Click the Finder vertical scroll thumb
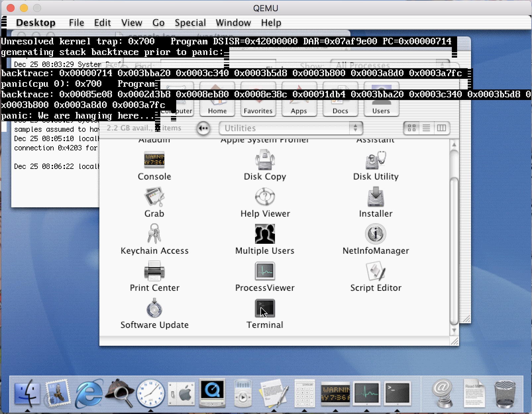The image size is (532, 414). click(454, 252)
